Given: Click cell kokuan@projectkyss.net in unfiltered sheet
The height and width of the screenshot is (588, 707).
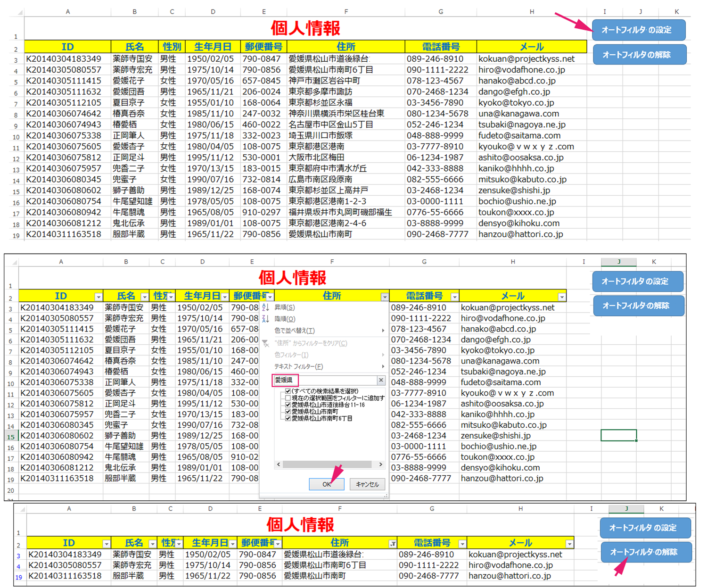Looking at the screenshot, I should [x=531, y=59].
